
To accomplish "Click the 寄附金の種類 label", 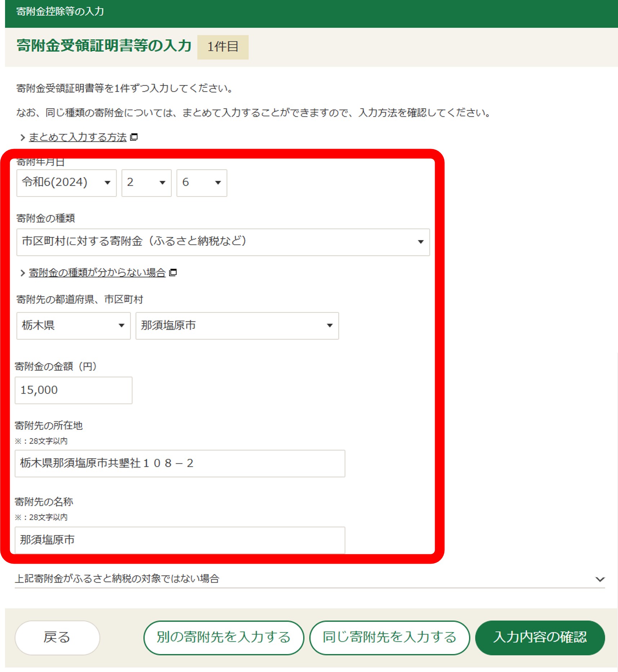I will (x=46, y=218).
